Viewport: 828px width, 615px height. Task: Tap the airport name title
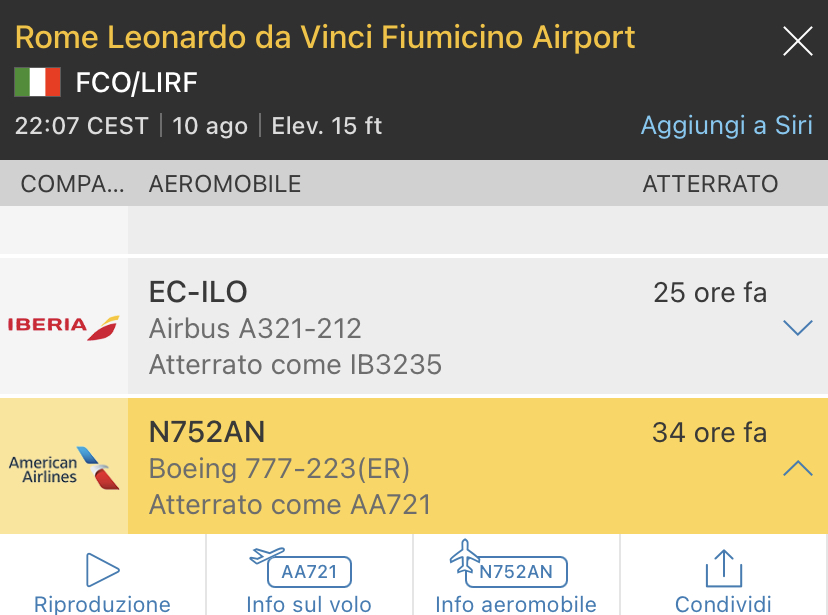coord(326,38)
